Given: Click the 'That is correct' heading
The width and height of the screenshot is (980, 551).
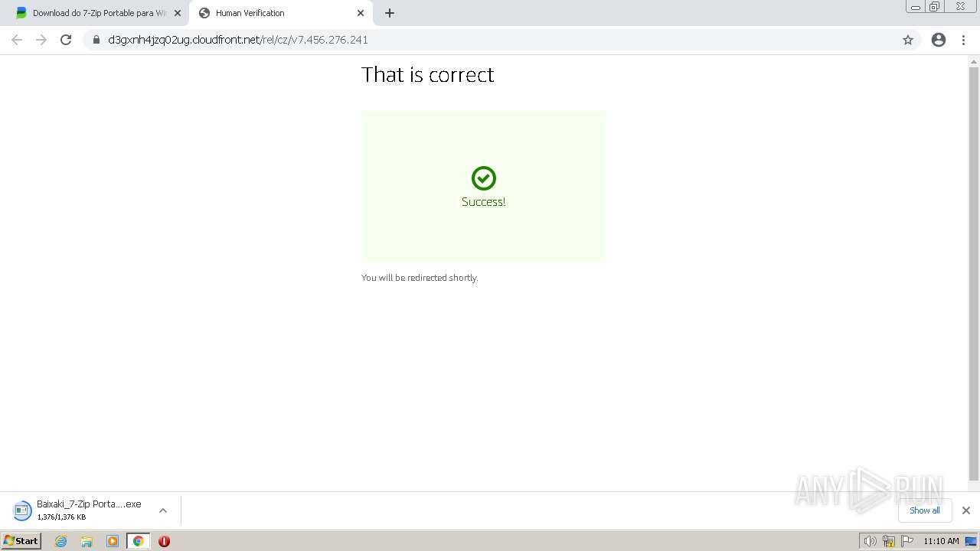Looking at the screenshot, I should [x=428, y=75].
